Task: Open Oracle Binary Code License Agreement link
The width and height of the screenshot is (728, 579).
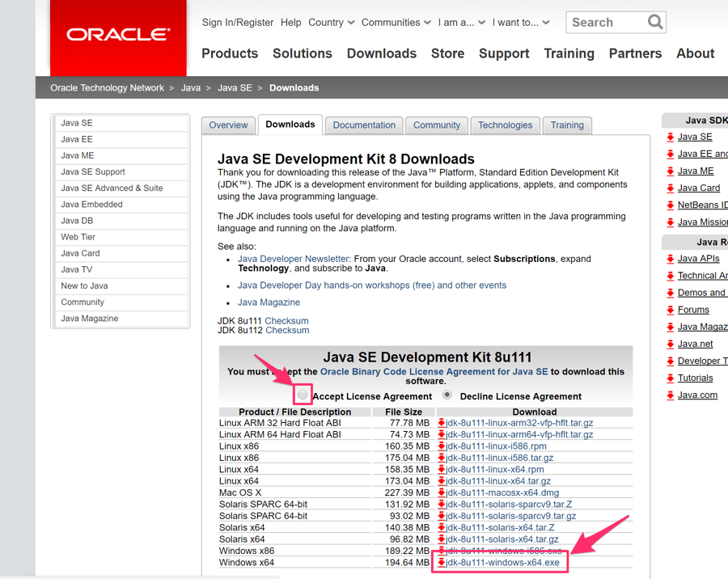Action: (x=434, y=371)
